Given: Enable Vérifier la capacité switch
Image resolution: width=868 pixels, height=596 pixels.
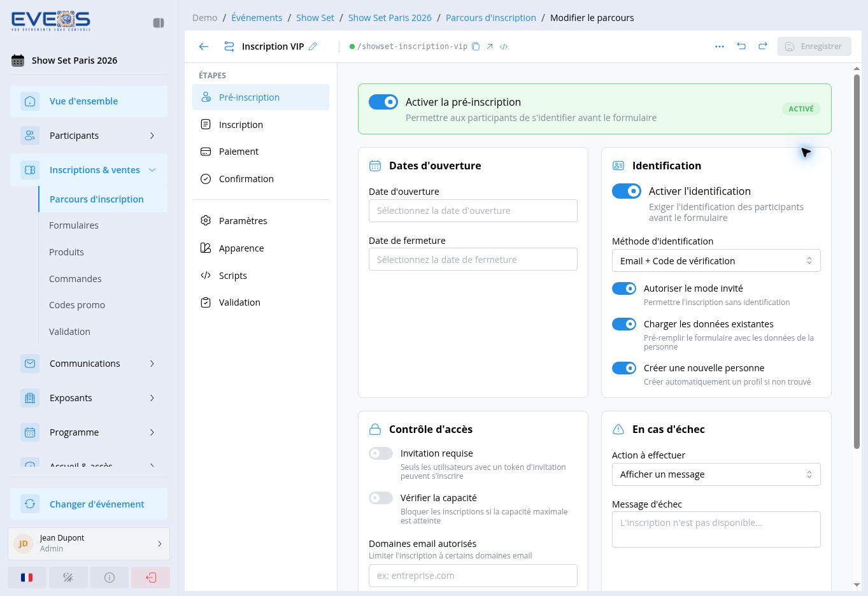Looking at the screenshot, I should [381, 498].
